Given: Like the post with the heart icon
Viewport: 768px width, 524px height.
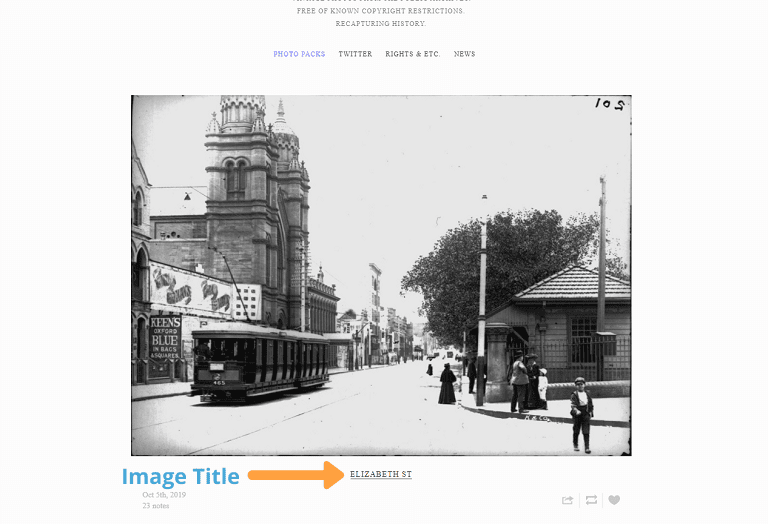Looking at the screenshot, I should [x=614, y=500].
